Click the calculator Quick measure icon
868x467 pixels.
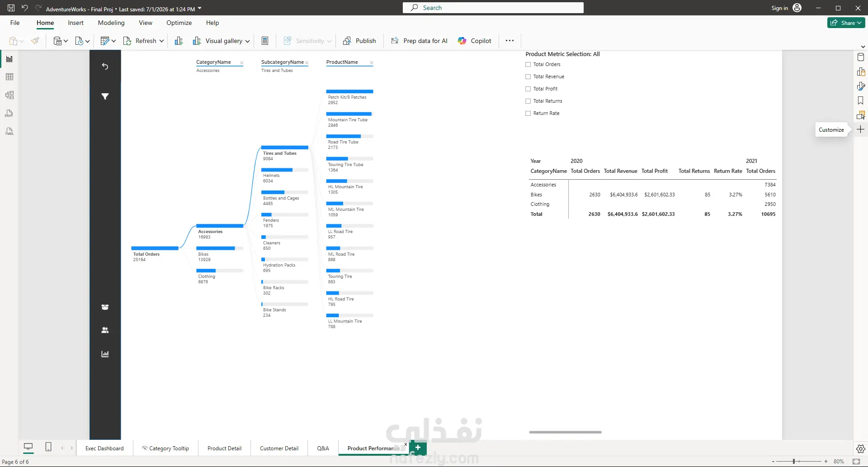pos(265,41)
